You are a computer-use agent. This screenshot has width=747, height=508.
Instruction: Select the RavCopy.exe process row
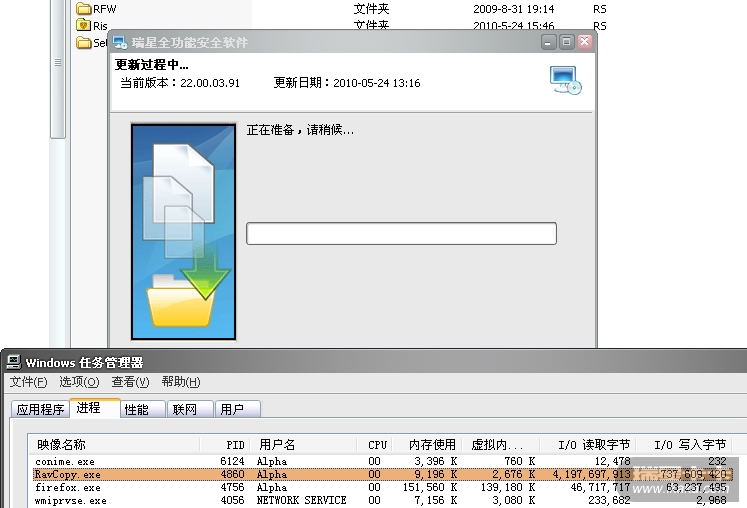383,474
